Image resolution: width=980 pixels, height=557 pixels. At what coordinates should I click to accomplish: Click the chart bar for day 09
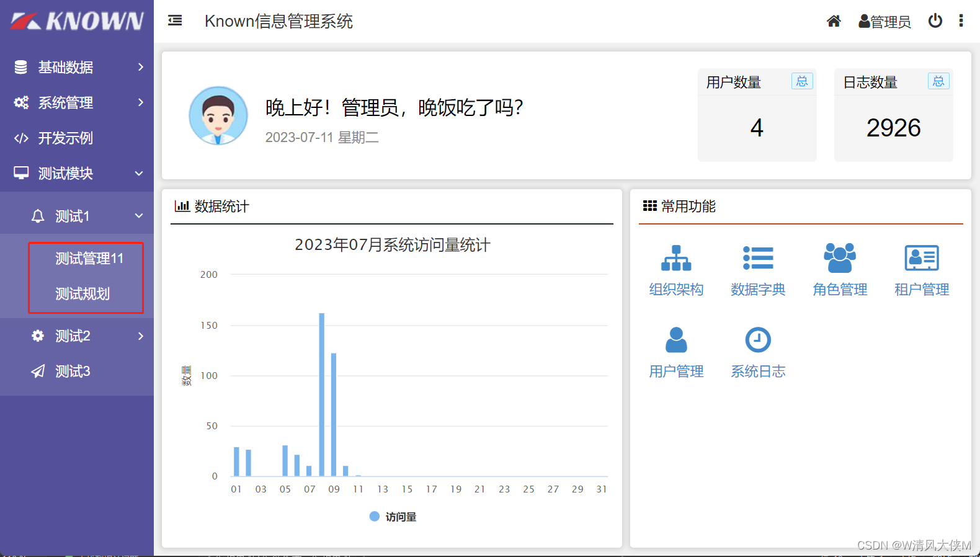point(334,414)
